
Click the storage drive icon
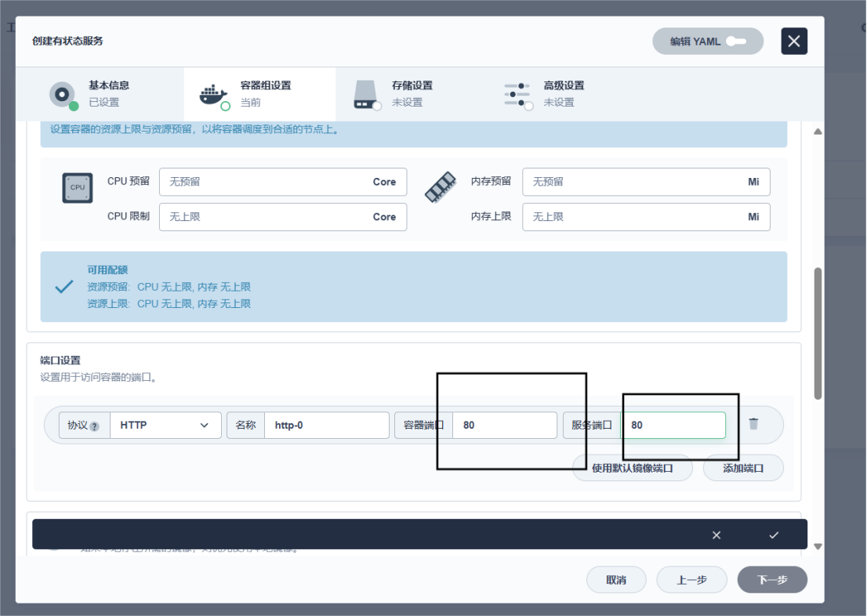[x=366, y=95]
